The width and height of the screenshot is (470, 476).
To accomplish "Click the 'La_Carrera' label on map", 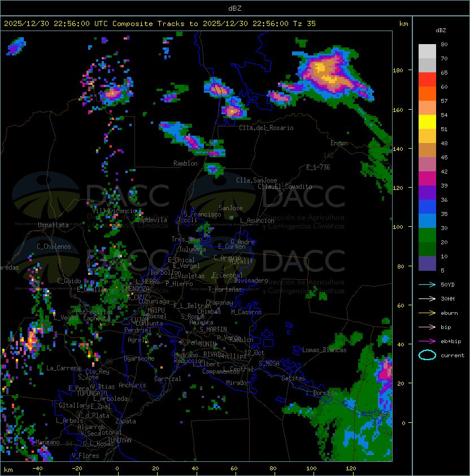I will click(63, 368).
